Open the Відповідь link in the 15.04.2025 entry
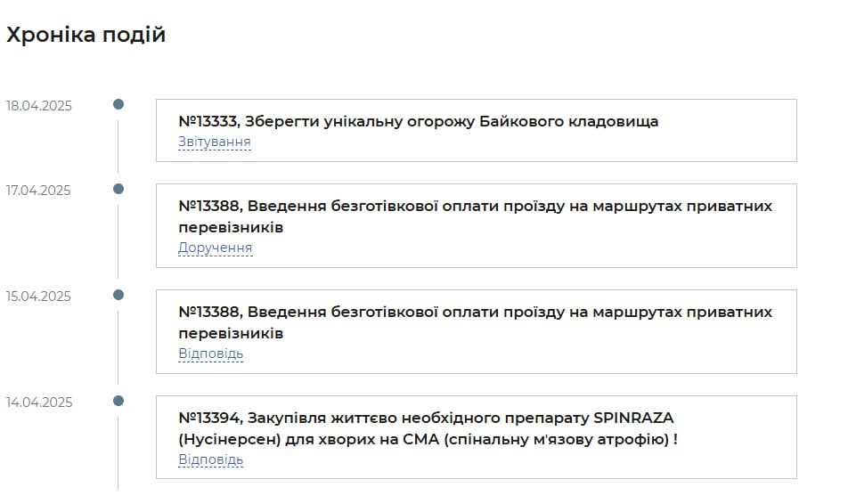848x504 pixels. tap(210, 354)
